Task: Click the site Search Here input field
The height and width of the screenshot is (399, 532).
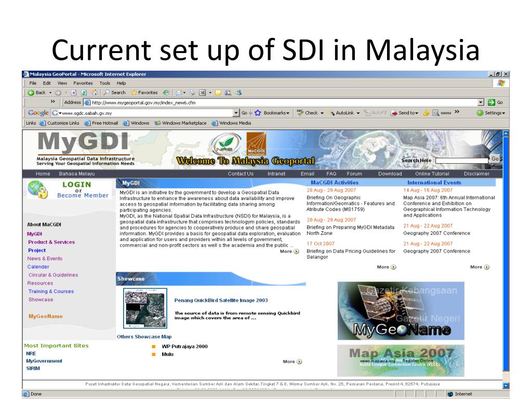Action: click(x=462, y=160)
